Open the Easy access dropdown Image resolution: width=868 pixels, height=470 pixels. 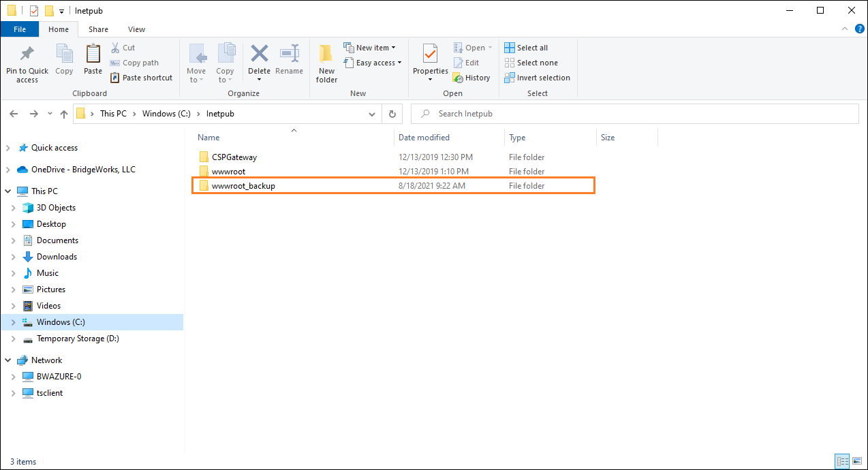(x=372, y=63)
